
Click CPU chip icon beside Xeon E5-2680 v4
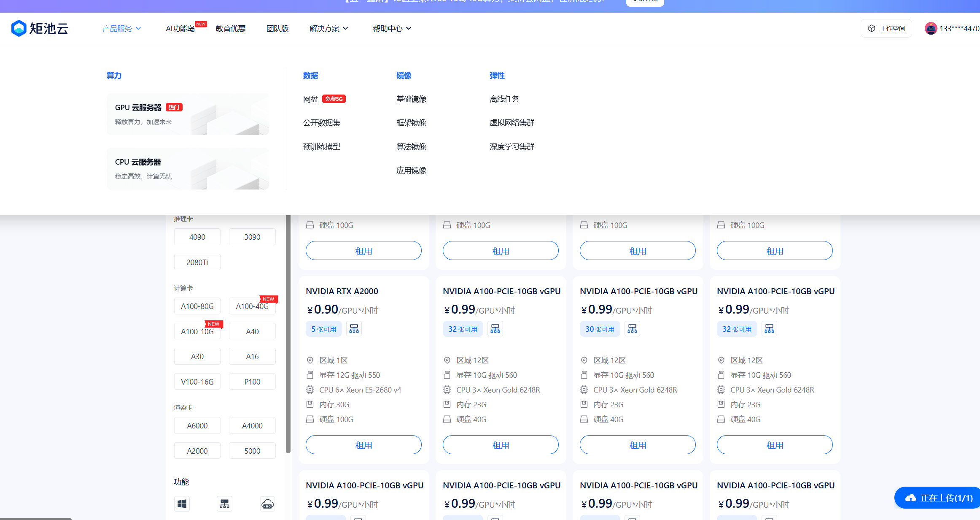point(310,390)
